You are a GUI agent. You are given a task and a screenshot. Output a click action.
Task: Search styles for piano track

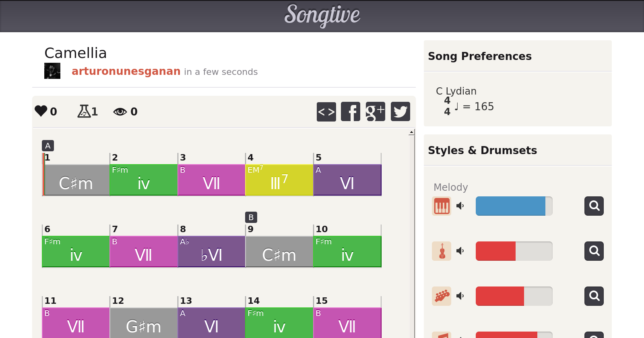click(x=594, y=206)
